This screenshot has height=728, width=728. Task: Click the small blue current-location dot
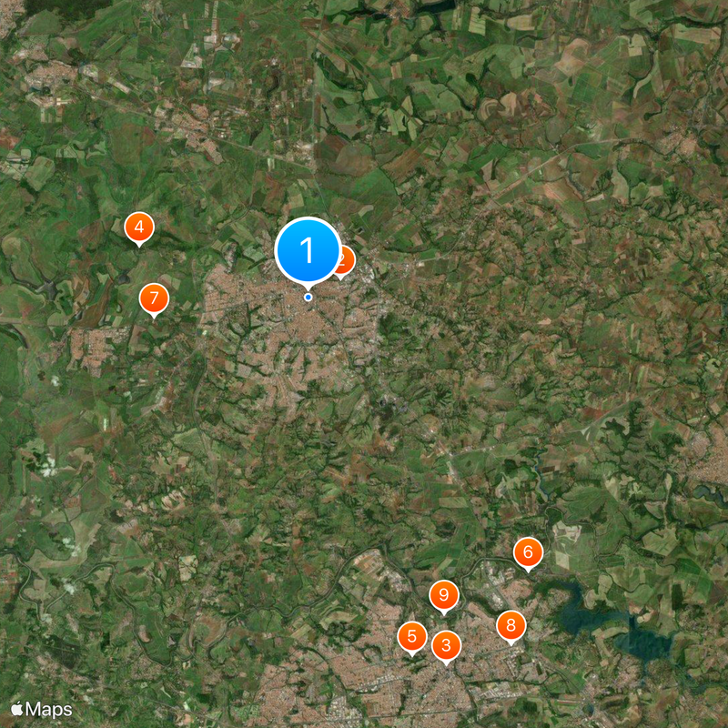pos(308,298)
